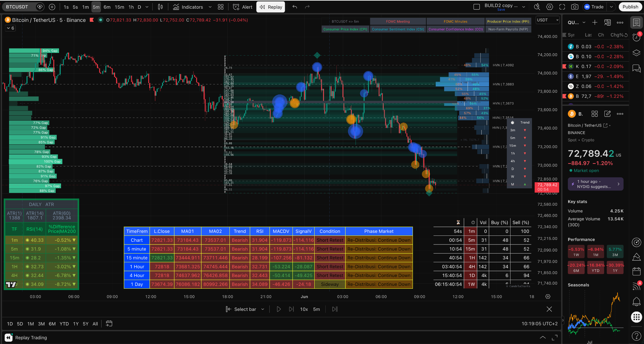Open the chats icon in right sidebar
This screenshot has height=344, width=644.
(x=636, y=68)
